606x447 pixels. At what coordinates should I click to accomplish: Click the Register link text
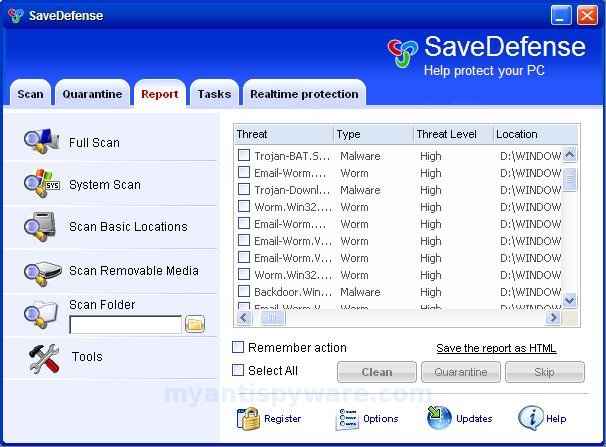[283, 419]
